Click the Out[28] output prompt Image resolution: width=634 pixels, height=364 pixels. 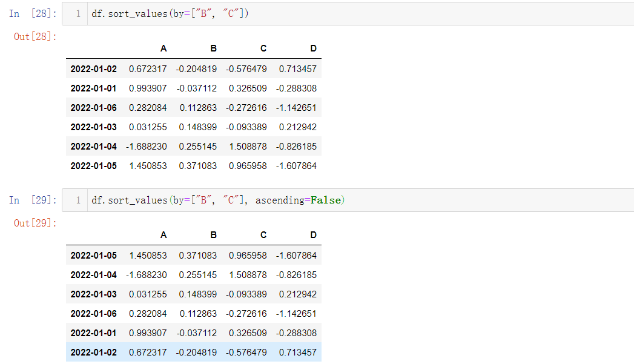coord(35,37)
